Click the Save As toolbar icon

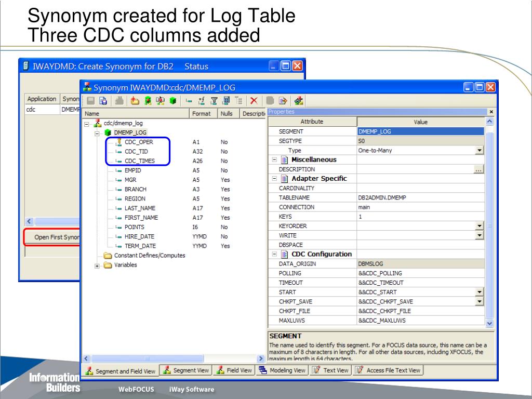[103, 101]
